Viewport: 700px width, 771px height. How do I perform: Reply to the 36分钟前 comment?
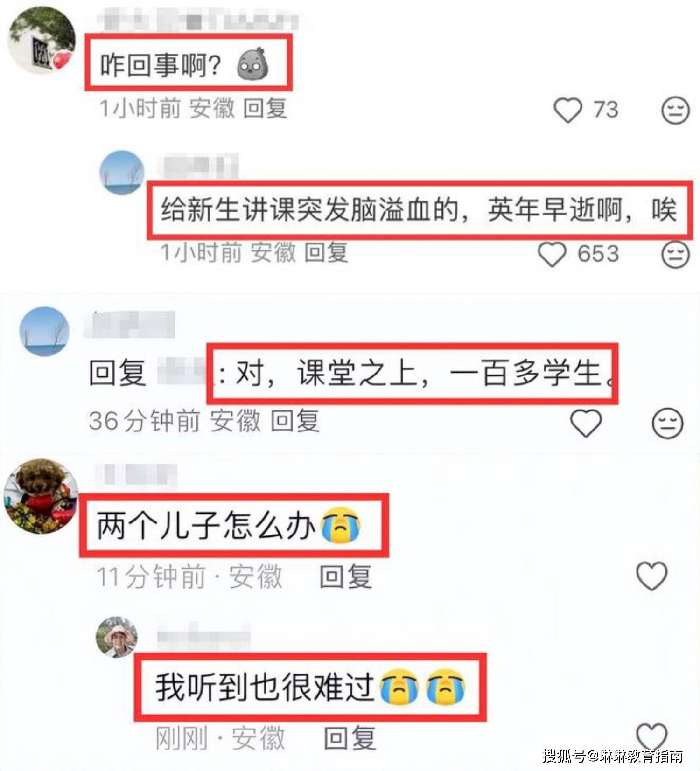pyautogui.click(x=295, y=421)
